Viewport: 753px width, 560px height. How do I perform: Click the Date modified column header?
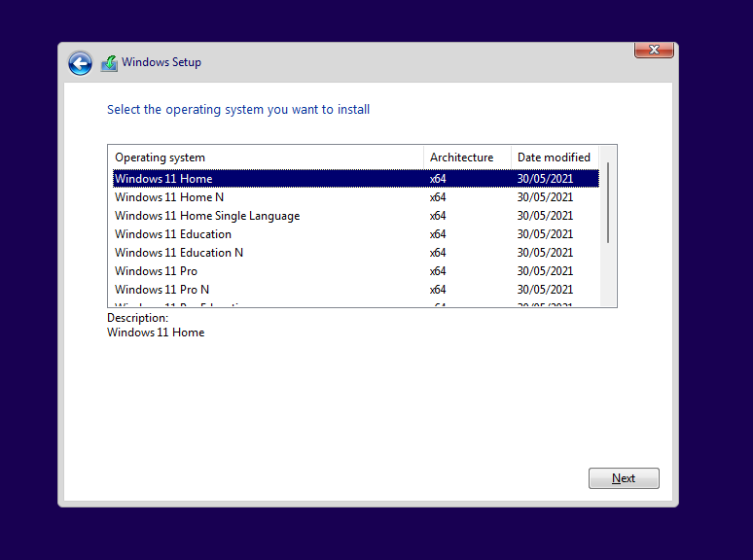coord(554,157)
